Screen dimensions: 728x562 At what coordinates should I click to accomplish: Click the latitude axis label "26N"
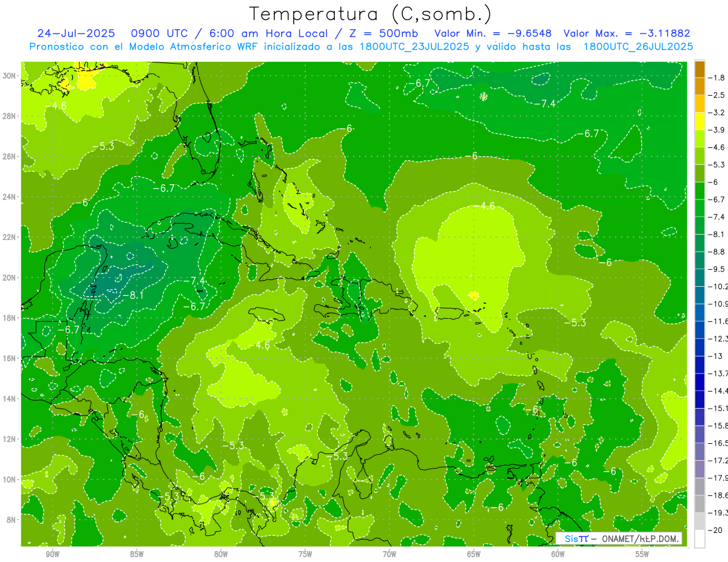[x=9, y=156]
